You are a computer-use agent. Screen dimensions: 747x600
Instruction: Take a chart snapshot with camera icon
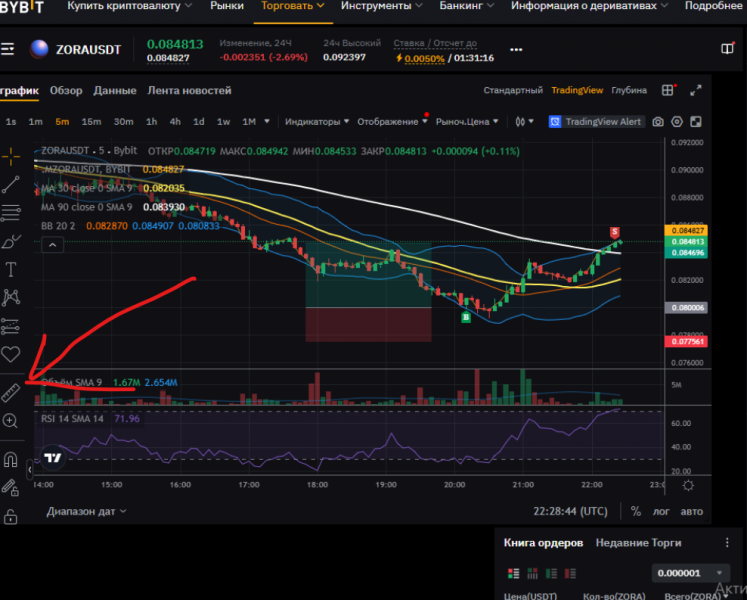(x=658, y=122)
